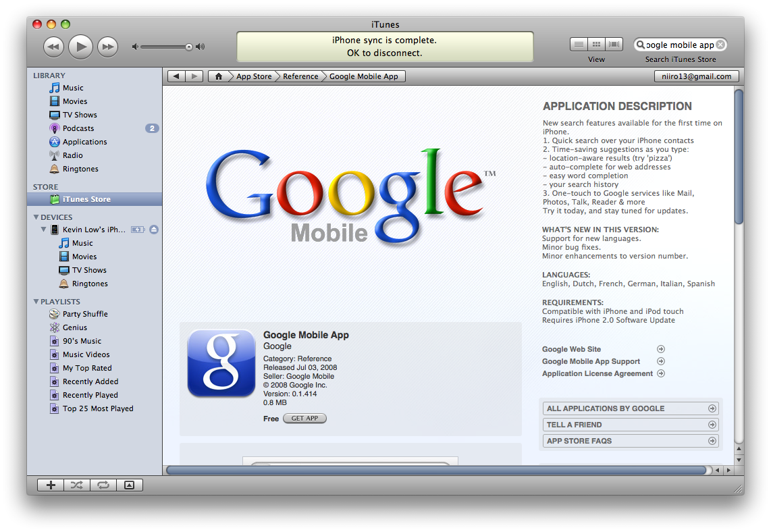This screenshot has width=771, height=532.
Task: Open the Applications library
Action: coord(95,142)
